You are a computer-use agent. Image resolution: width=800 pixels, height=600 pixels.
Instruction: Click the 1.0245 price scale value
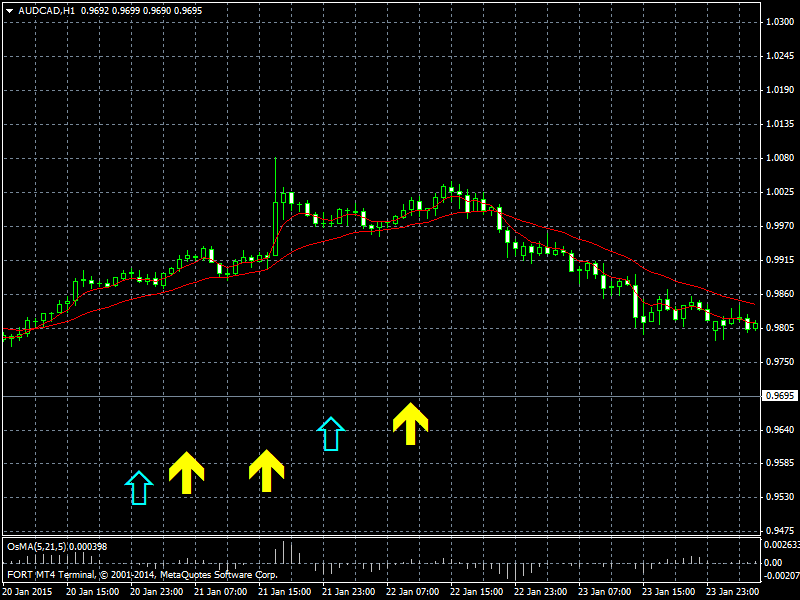point(780,56)
